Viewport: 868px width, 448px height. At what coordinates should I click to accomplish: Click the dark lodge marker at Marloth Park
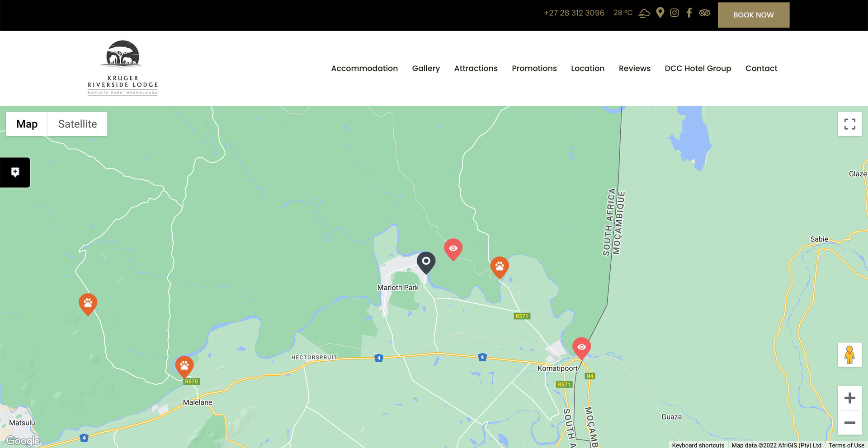point(426,262)
